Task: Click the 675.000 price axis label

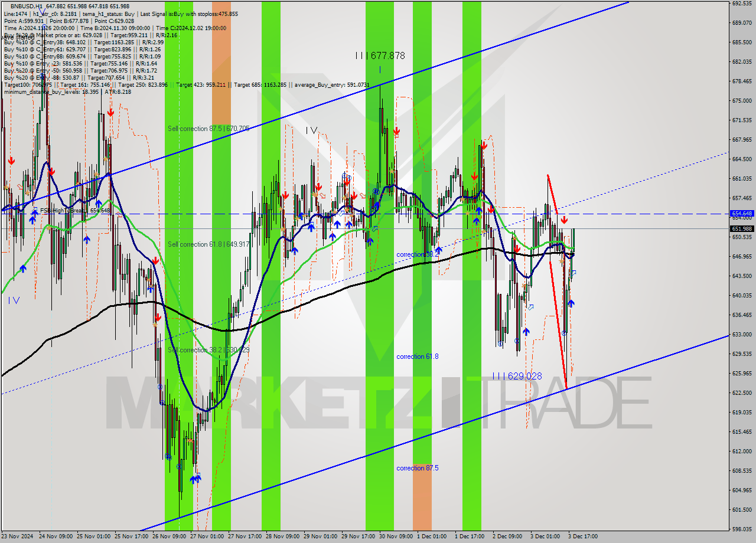Action: point(742,101)
